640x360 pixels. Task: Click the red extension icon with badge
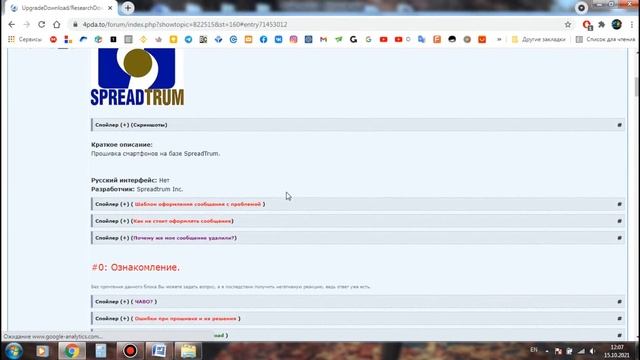pyautogui.click(x=587, y=25)
